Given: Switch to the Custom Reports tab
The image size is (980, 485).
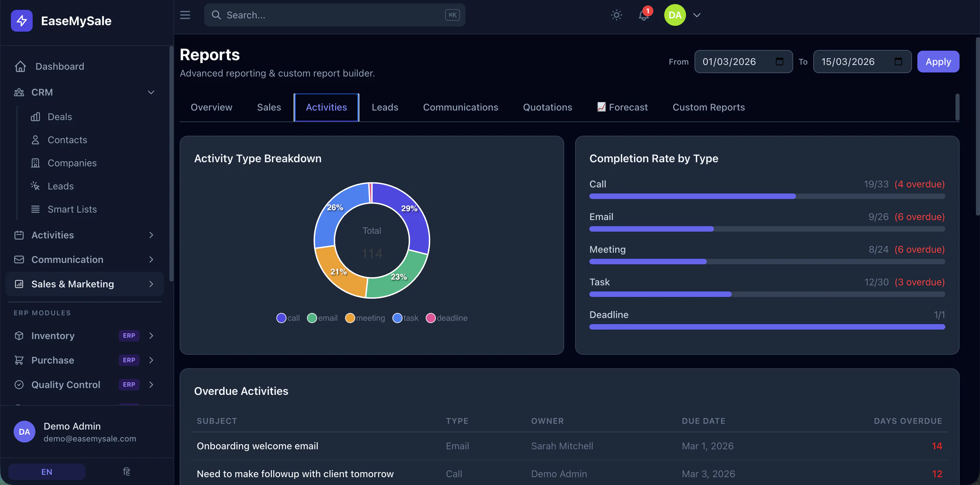Looking at the screenshot, I should click(708, 107).
